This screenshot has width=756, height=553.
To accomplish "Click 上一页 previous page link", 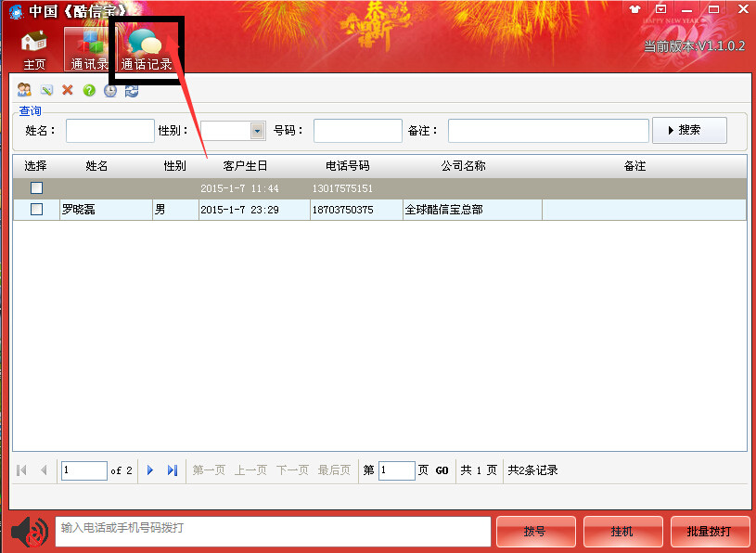I will (250, 470).
